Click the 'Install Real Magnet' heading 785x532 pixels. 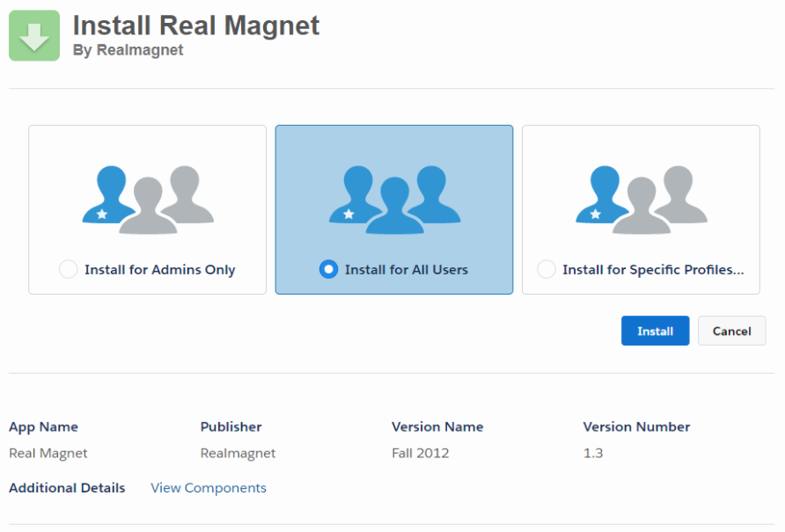(195, 26)
